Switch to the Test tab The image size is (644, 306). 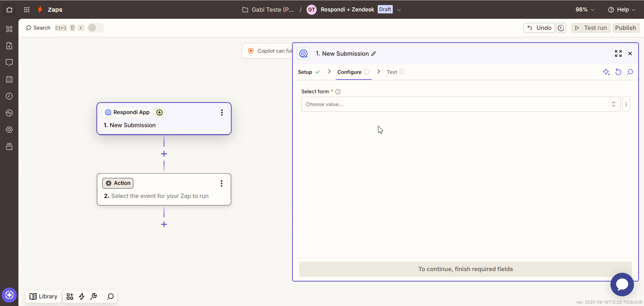pos(396,72)
